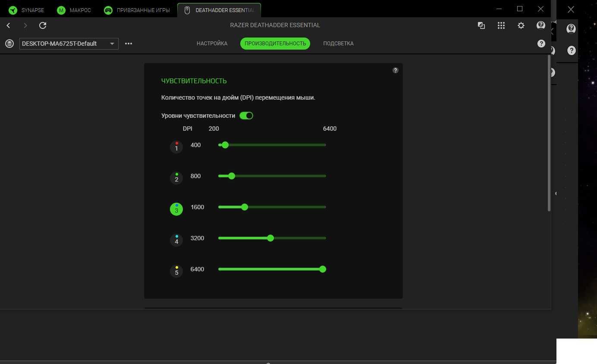This screenshot has height=364, width=597.
Task: Select sensitivity stage 3
Action: tap(176, 209)
